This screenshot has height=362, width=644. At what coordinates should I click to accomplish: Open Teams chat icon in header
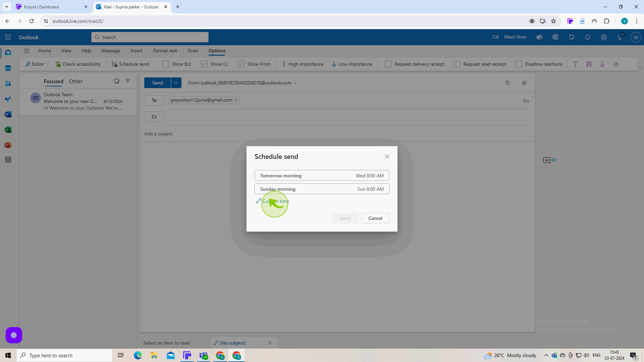[539, 37]
